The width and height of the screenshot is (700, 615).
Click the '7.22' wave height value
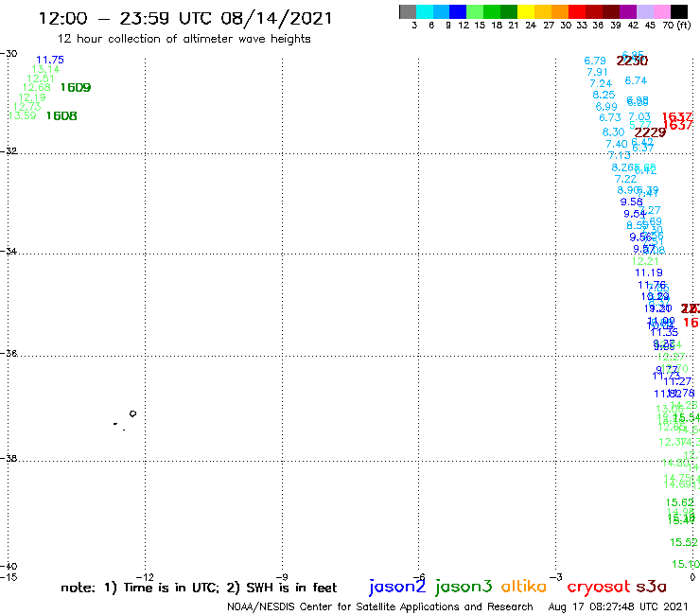625,179
